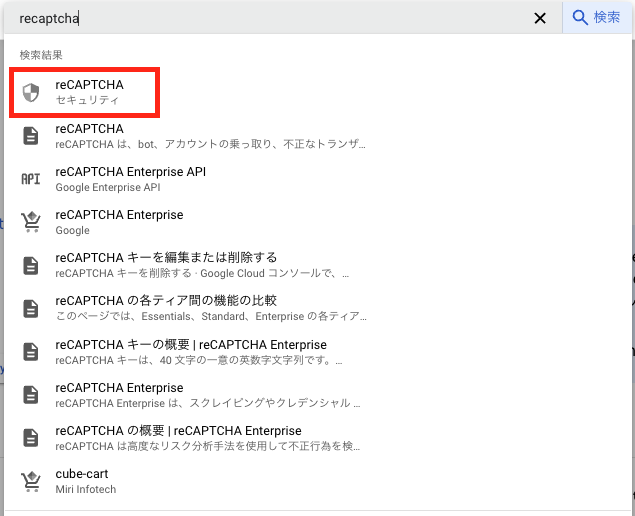Click the API icon for Enterprise API

(31, 179)
